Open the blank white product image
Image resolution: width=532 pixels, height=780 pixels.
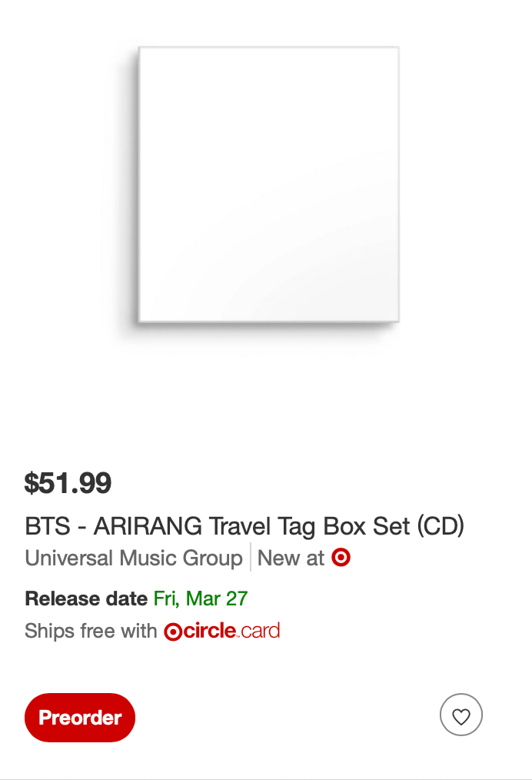[x=268, y=185]
